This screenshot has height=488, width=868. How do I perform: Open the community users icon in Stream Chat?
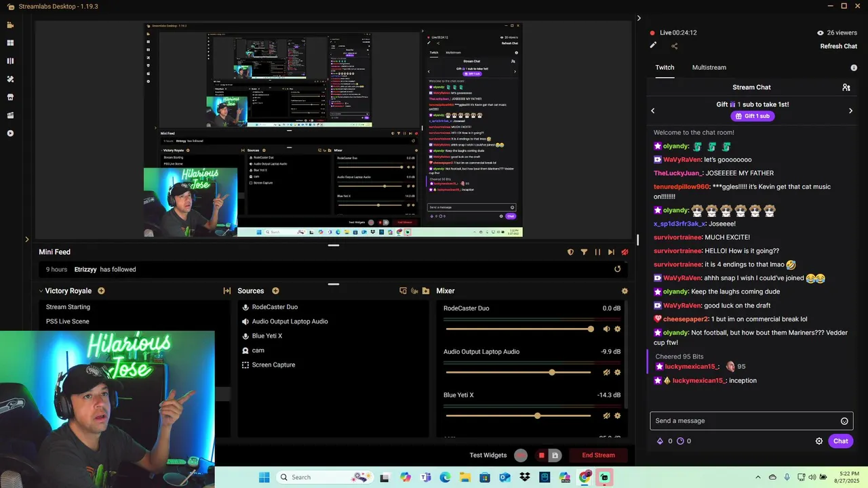pos(846,87)
